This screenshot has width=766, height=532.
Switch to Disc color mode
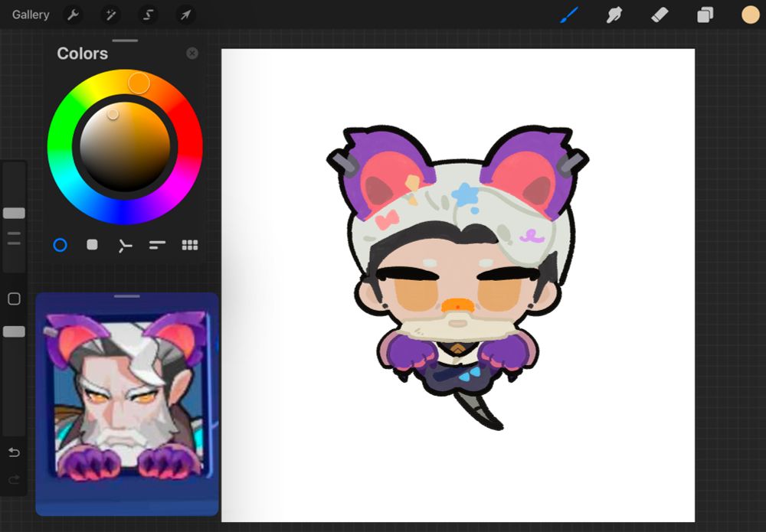[60, 245]
